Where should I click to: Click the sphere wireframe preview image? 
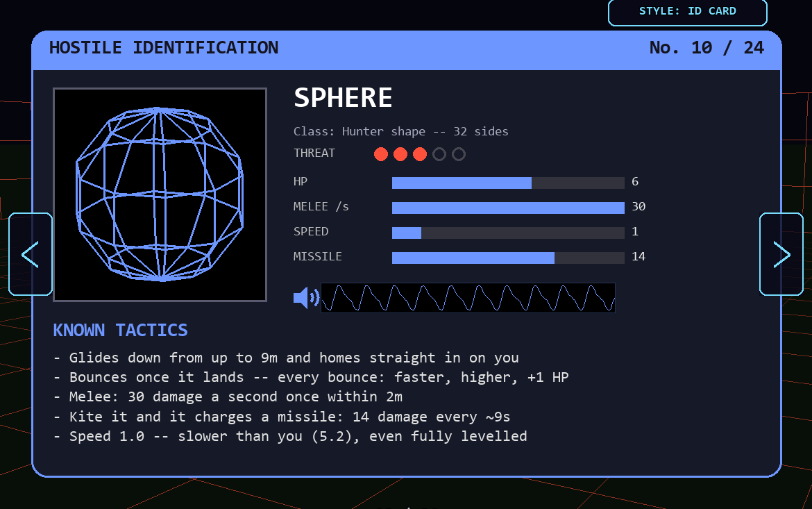160,194
